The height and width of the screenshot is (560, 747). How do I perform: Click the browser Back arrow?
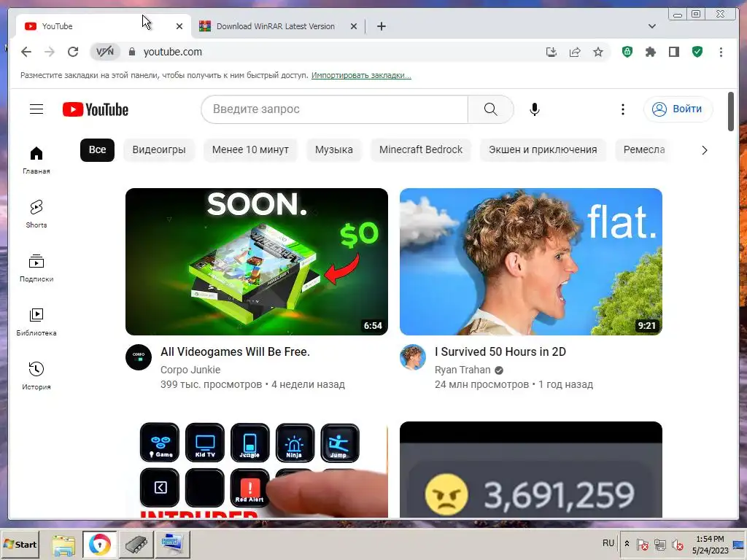[26, 52]
